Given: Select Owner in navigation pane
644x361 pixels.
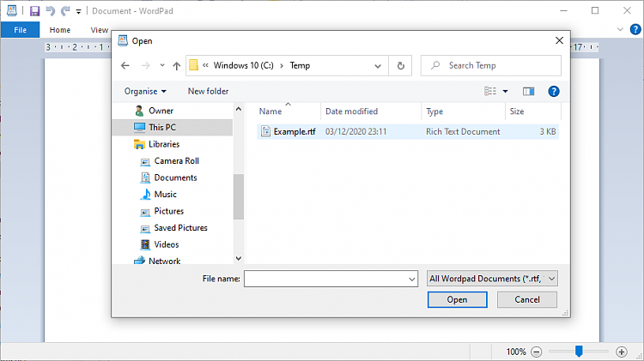Looking at the screenshot, I should click(161, 111).
